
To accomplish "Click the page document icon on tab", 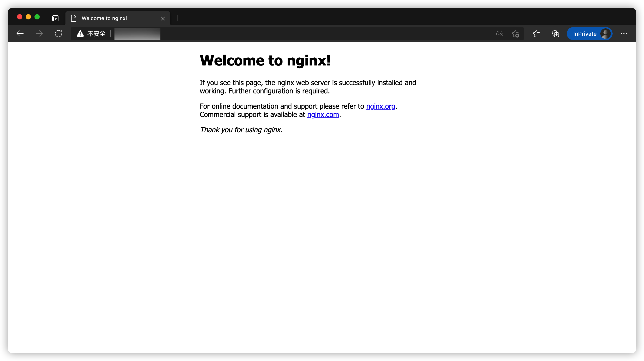I will pos(74,18).
